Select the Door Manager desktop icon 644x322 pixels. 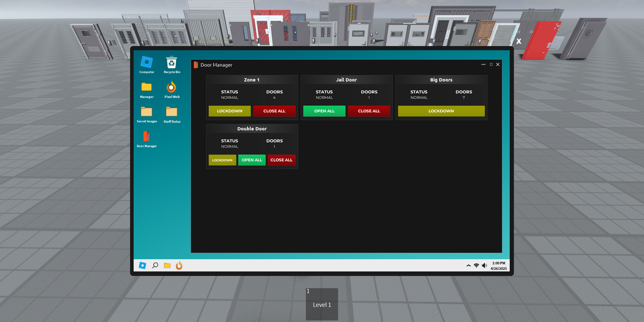click(x=147, y=139)
